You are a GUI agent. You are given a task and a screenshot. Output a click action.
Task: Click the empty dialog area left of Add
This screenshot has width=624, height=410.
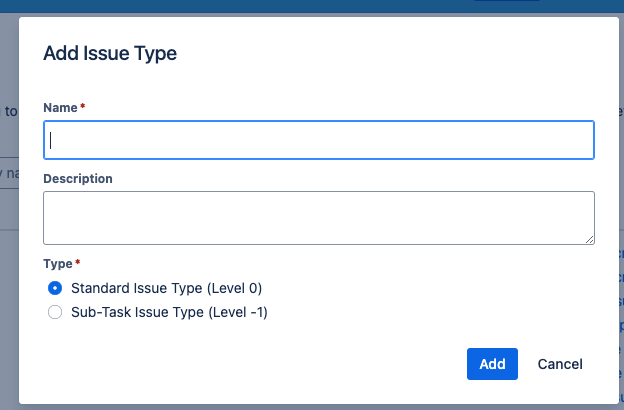click(x=255, y=364)
